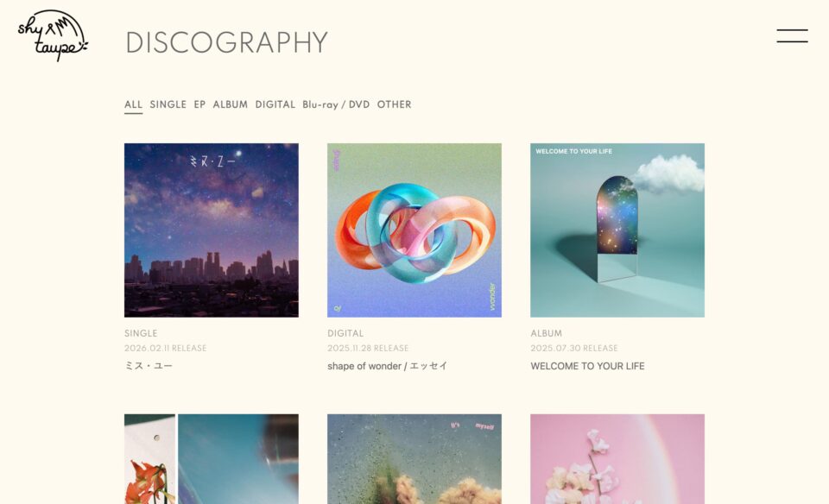Show only ALBUM releases

pyautogui.click(x=230, y=104)
